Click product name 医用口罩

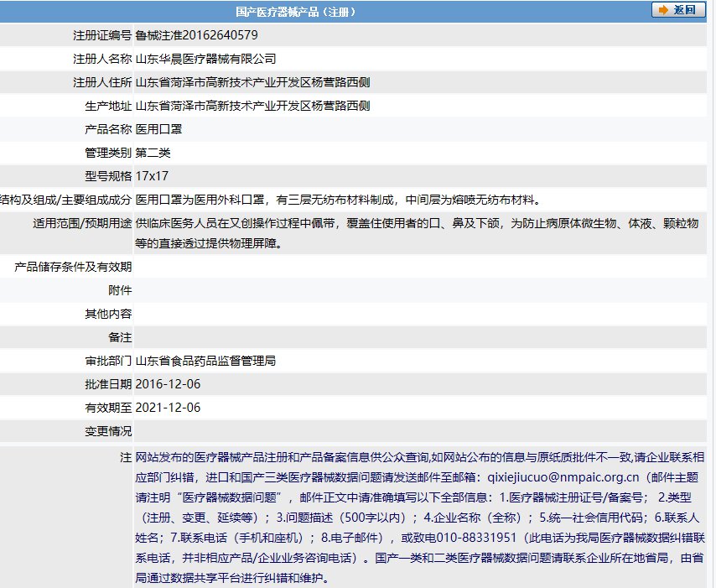pos(158,129)
